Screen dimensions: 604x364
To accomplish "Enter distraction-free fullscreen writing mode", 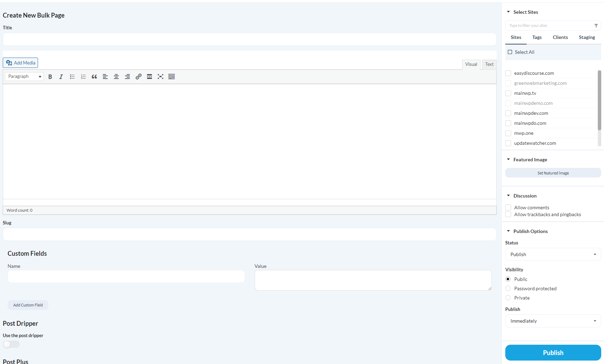I will pyautogui.click(x=160, y=77).
